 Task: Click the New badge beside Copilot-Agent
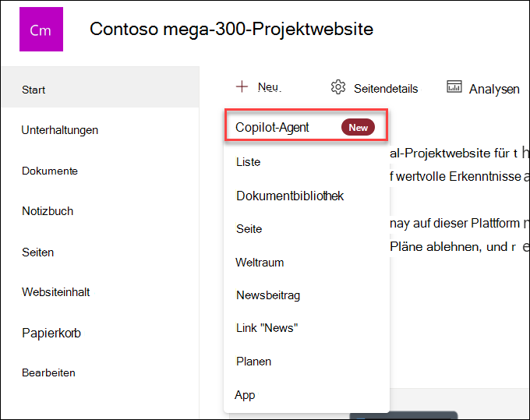tap(358, 127)
